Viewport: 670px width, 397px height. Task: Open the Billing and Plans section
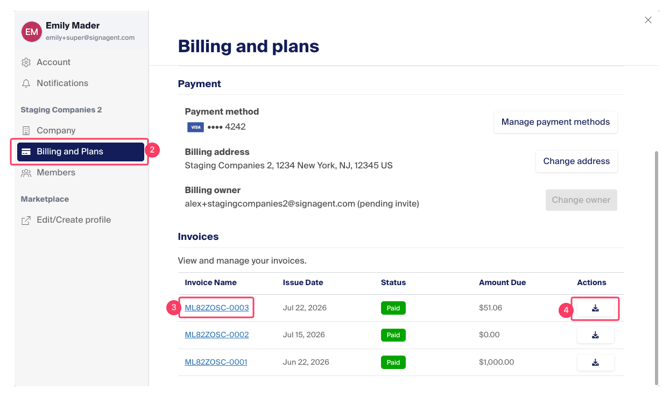[80, 152]
